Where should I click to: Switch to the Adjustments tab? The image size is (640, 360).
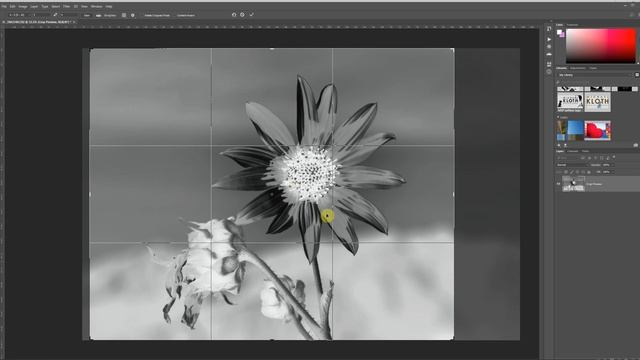[578, 68]
